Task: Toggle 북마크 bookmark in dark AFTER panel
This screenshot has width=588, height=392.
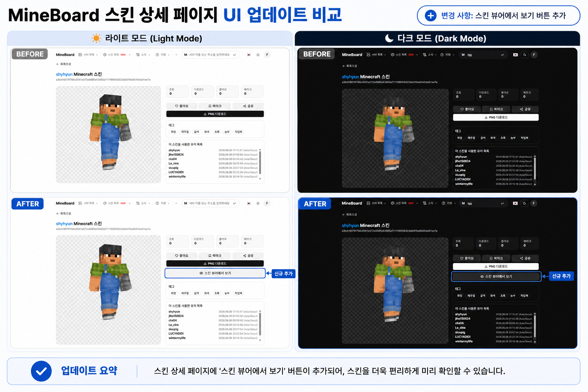Action: (496, 258)
